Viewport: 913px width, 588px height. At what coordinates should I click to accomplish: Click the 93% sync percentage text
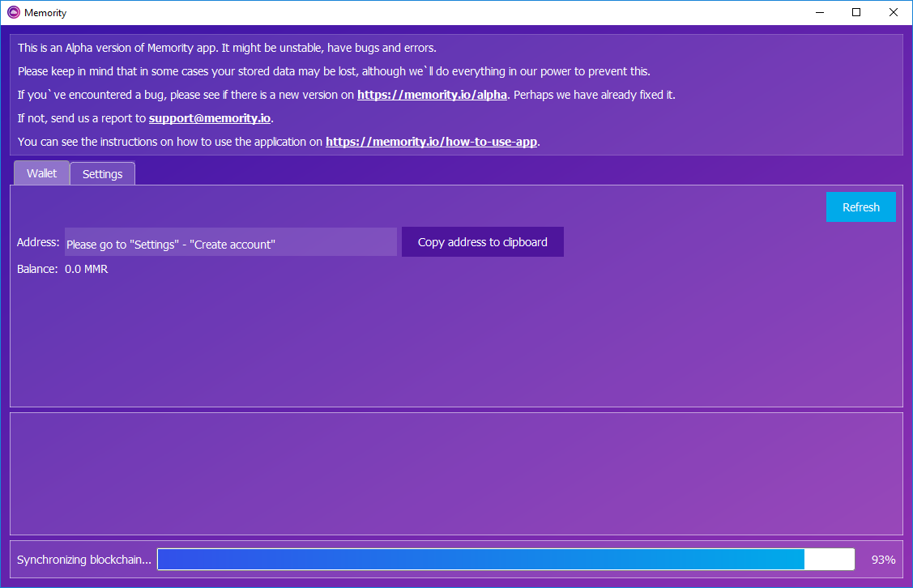tap(883, 560)
